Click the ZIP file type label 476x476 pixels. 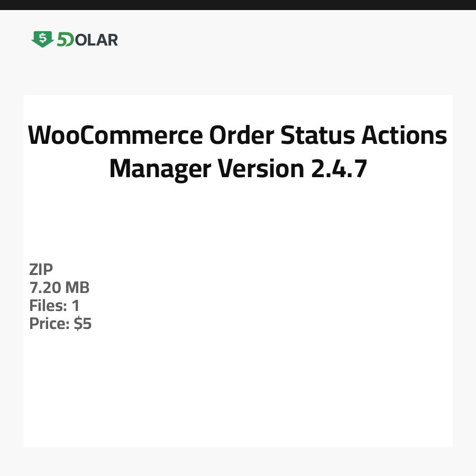pyautogui.click(x=41, y=270)
